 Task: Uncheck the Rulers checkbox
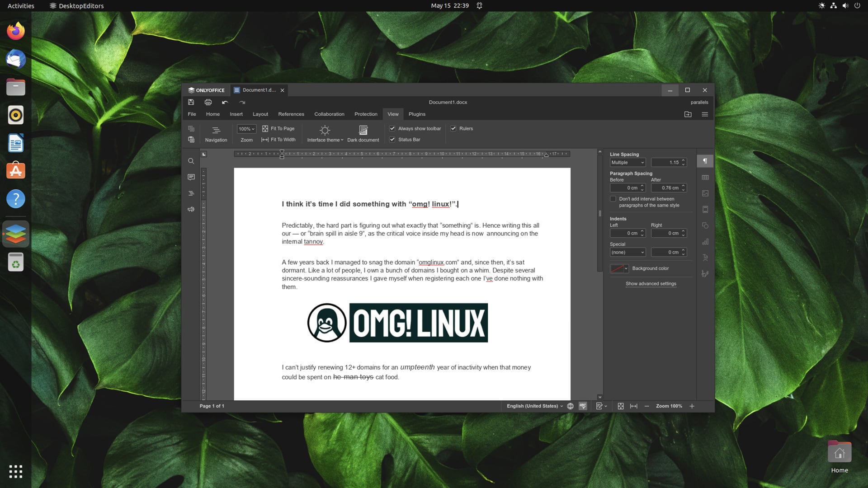[x=453, y=129]
